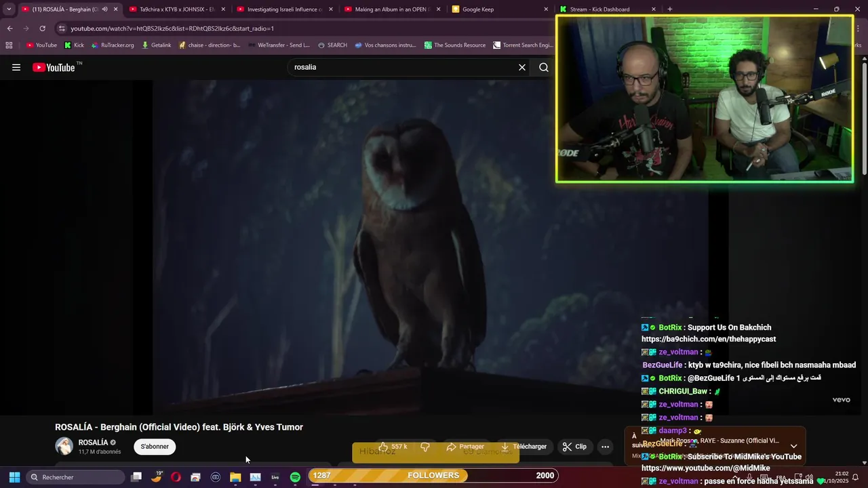Open Task View on the taskbar

pos(136,477)
